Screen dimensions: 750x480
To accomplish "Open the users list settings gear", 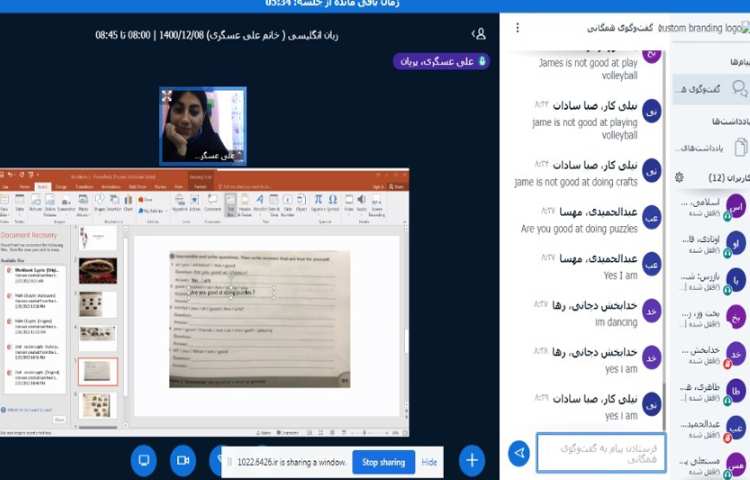I will (x=679, y=178).
